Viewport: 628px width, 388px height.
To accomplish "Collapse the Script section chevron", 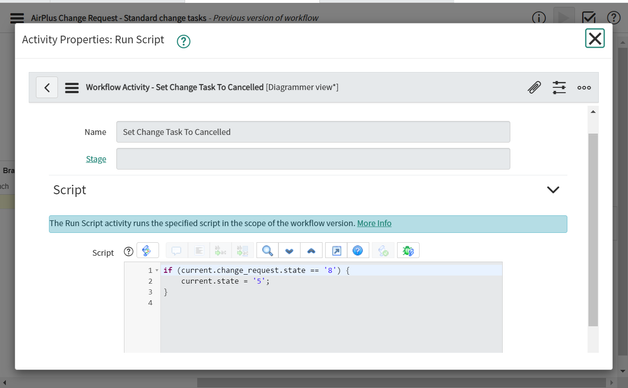I will tap(553, 189).
